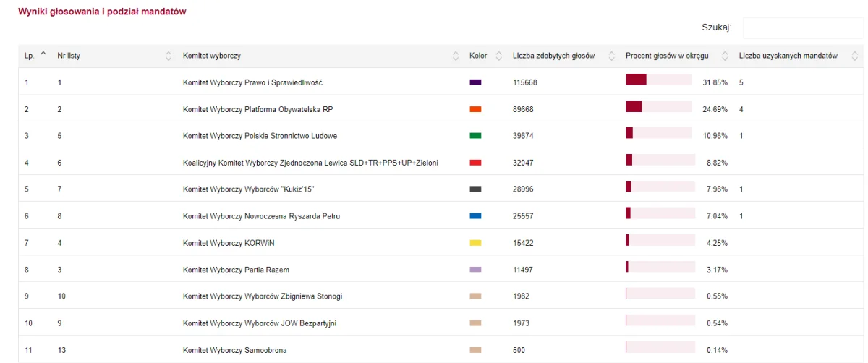Click the Szukaj search input field

tap(803, 27)
